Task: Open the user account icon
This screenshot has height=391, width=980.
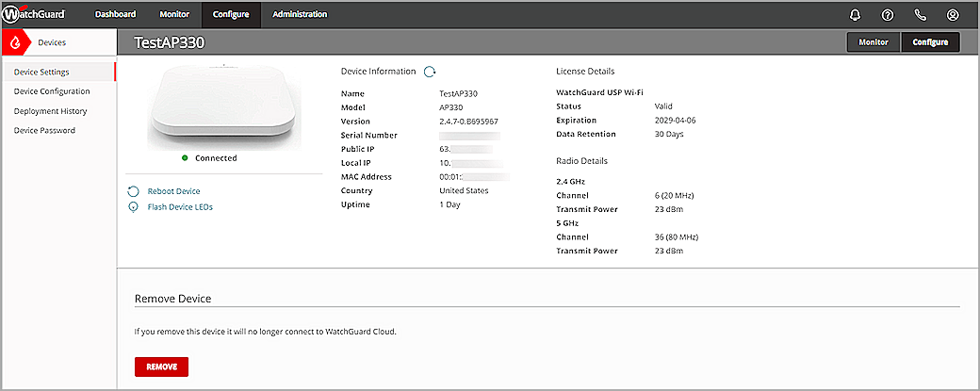Action: [x=953, y=15]
